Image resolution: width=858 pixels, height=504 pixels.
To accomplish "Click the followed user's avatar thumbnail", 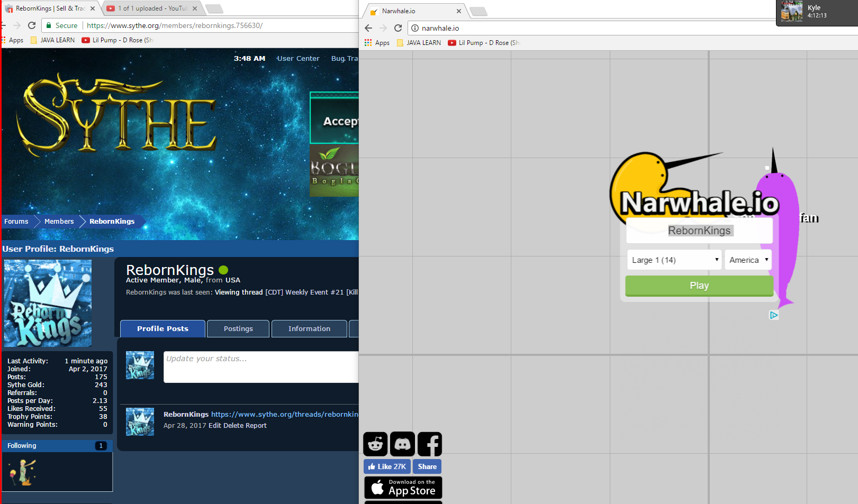I will pyautogui.click(x=23, y=472).
